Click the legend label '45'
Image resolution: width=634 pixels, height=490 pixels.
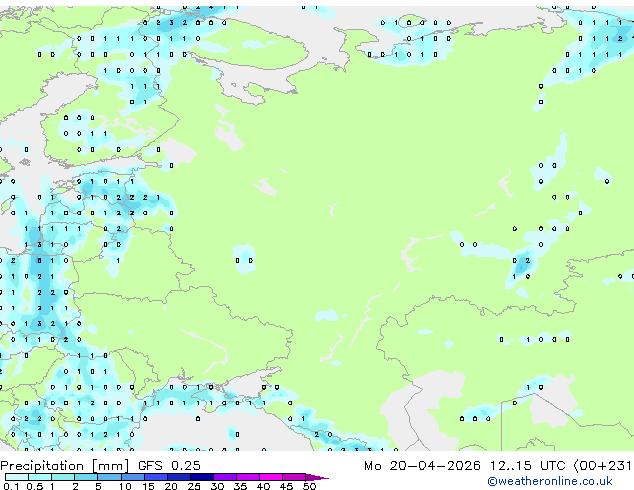click(x=286, y=486)
